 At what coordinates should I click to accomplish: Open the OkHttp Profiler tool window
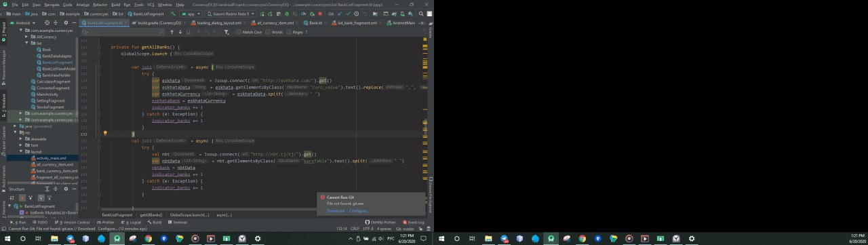point(380,222)
